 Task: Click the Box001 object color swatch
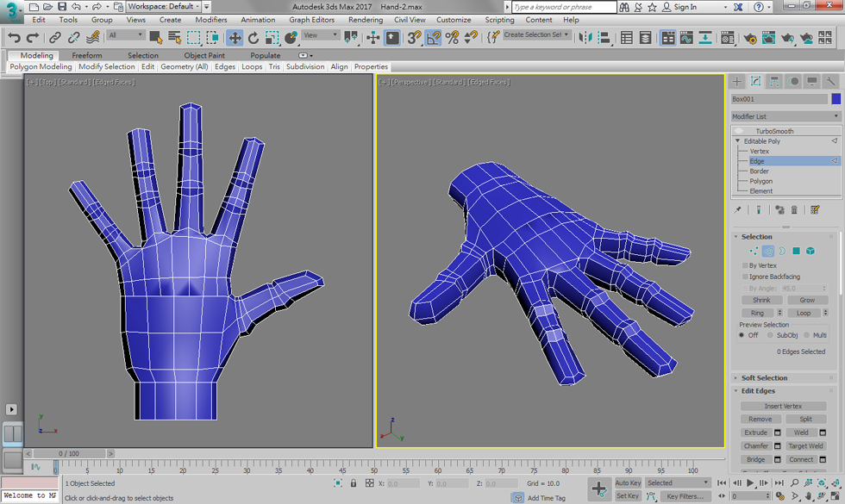click(836, 99)
